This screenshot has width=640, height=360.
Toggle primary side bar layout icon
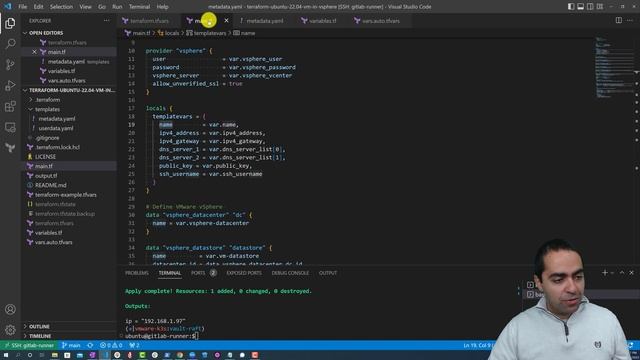[571, 7]
